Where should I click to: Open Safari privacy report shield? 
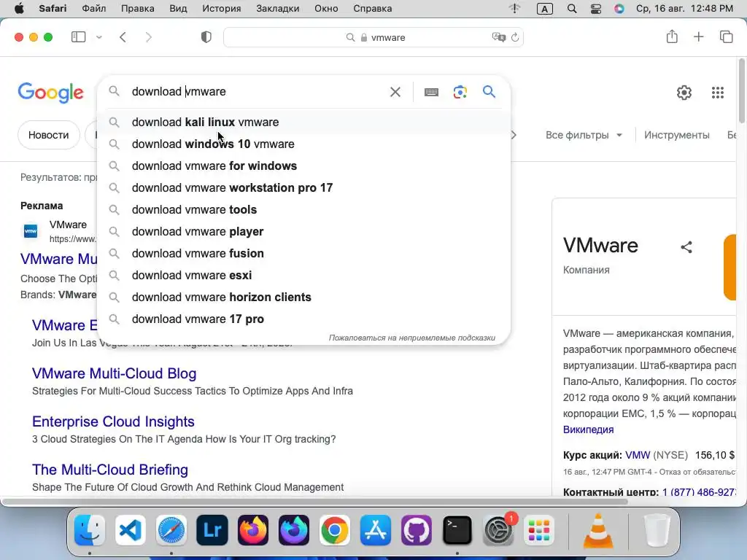[206, 37]
